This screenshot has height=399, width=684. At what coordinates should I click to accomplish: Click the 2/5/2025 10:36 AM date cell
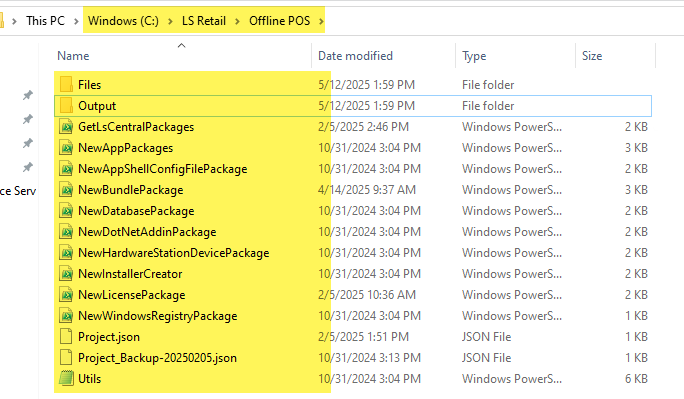pyautogui.click(x=367, y=295)
